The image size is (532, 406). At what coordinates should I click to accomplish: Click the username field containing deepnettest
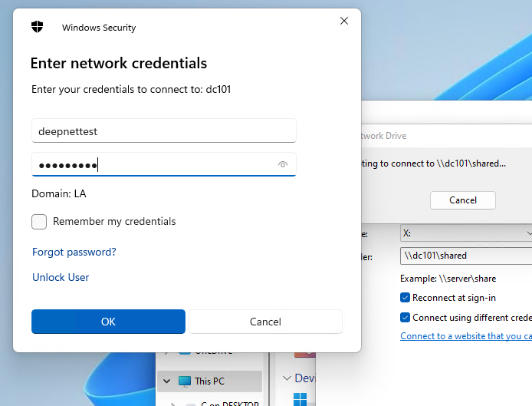coord(163,131)
